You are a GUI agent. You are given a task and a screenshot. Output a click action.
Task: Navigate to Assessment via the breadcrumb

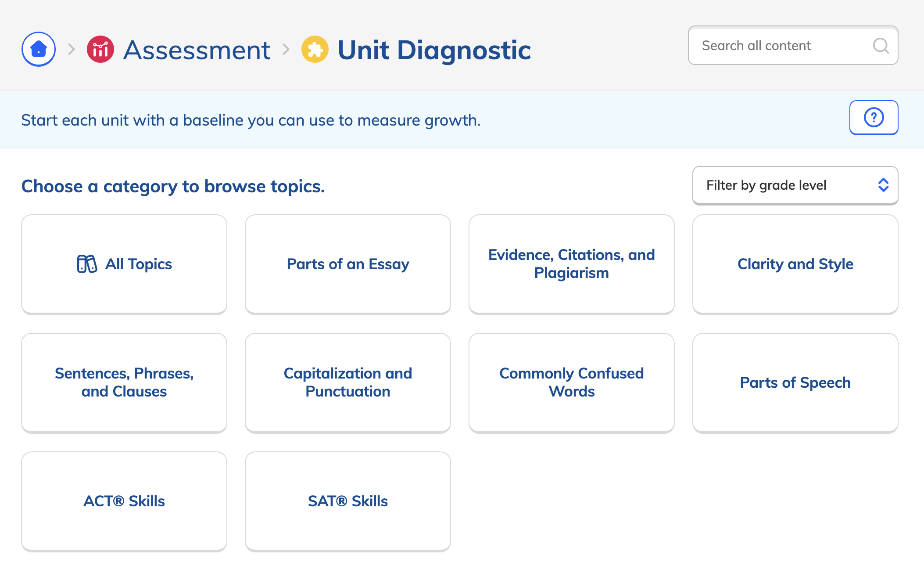tap(197, 49)
